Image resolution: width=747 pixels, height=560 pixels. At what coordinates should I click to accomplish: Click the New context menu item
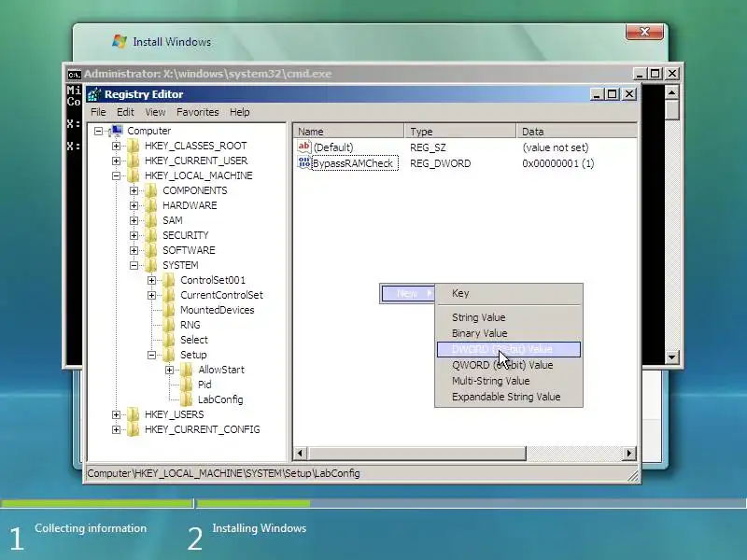click(x=408, y=293)
